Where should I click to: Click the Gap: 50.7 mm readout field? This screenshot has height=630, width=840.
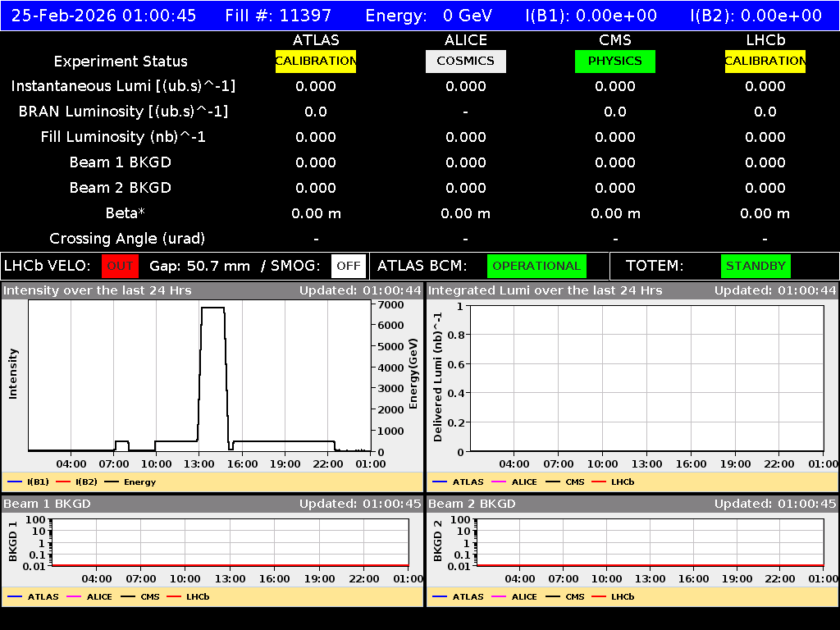tap(199, 266)
